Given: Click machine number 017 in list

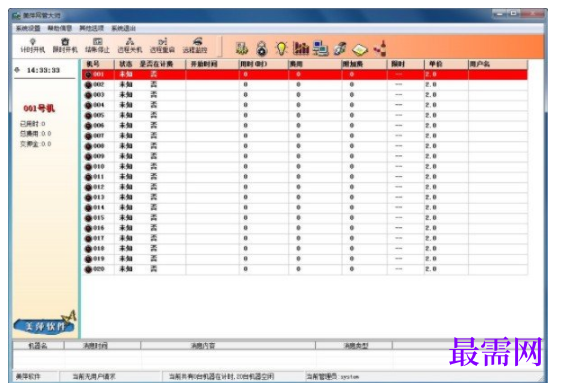Looking at the screenshot, I should tap(99, 238).
